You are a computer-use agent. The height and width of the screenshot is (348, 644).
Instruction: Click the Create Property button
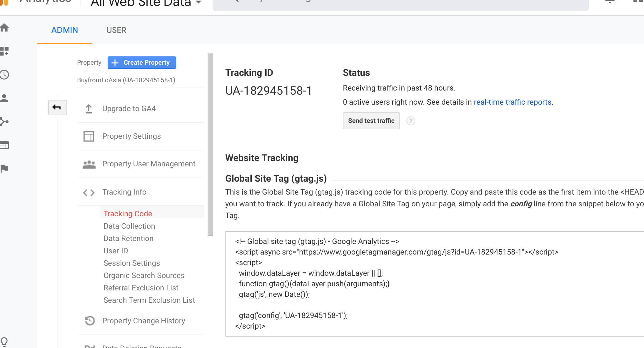142,63
